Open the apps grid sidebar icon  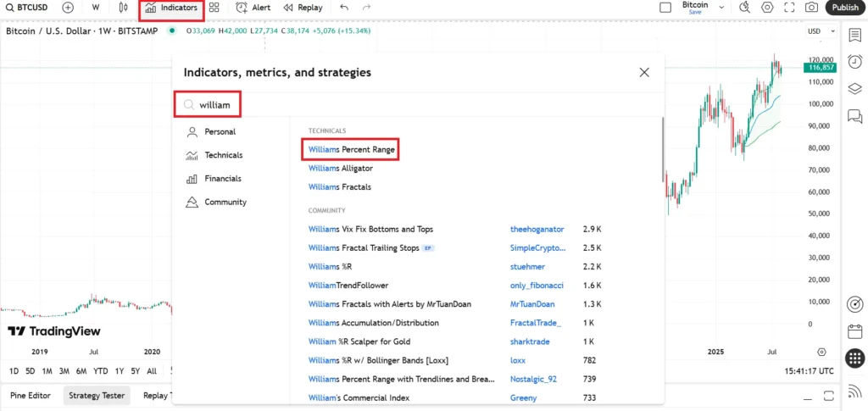click(854, 358)
